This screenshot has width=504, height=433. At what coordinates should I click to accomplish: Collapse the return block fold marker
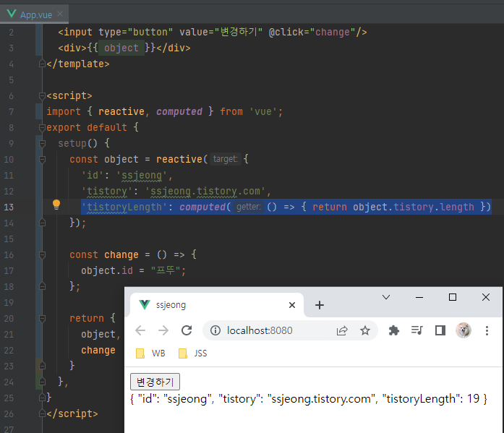pos(42,318)
